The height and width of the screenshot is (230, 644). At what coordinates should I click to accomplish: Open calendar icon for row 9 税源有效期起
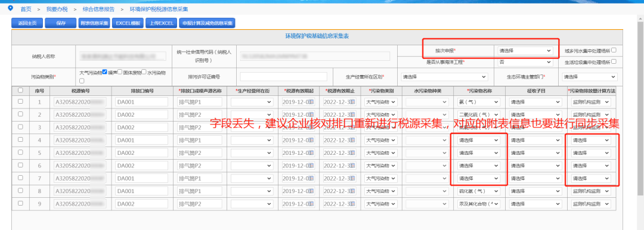coord(312,204)
